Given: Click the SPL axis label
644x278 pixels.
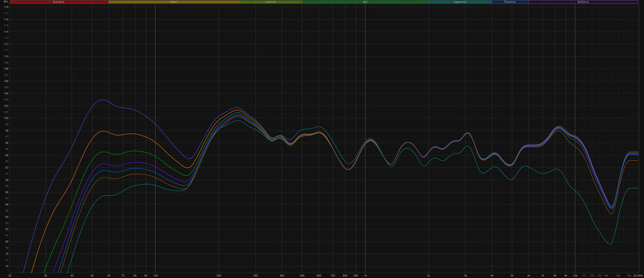Looking at the screenshot, I should [6, 2].
